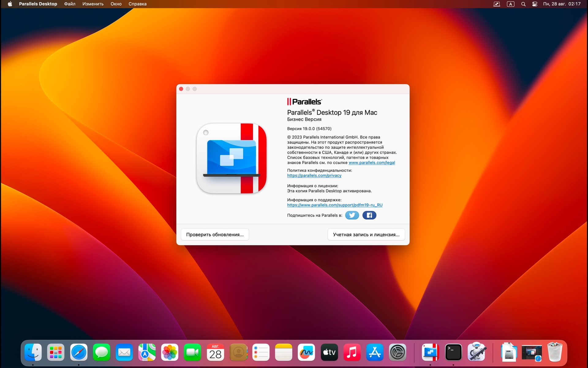Screen dimensions: 588x368
Task: Open the Окно menu
Action: point(116,4)
